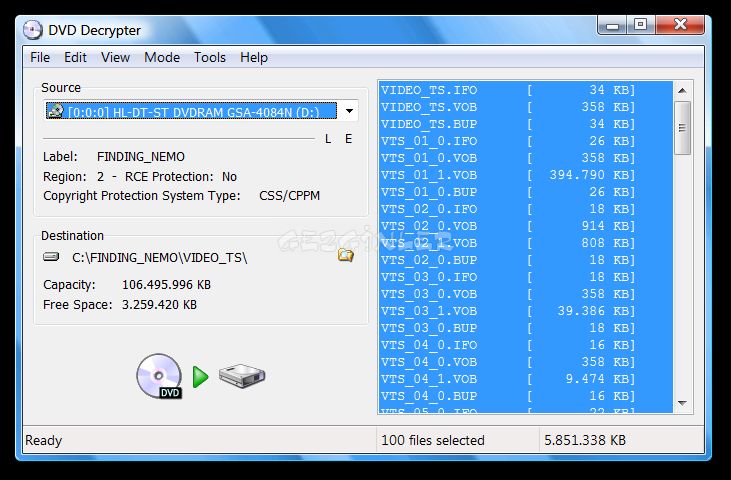Click the Free Space value 3.259.420 KB
Viewport: 731px width, 480px height.
[x=159, y=305]
